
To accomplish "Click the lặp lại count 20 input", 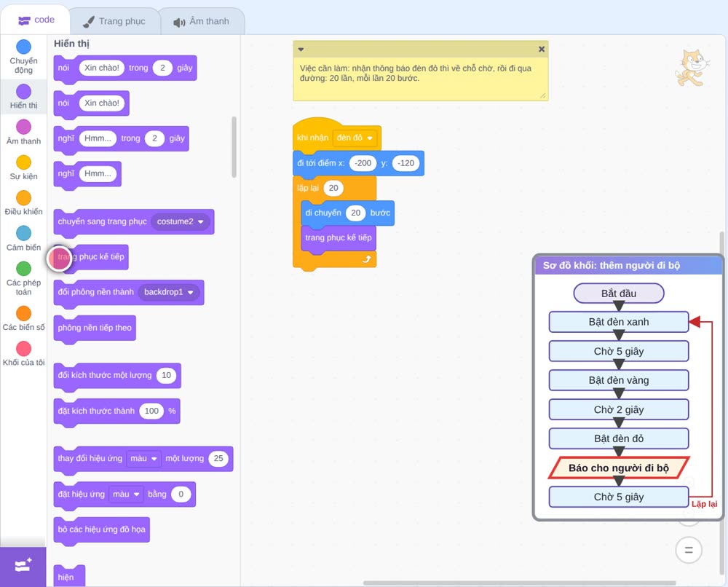I will tap(333, 188).
